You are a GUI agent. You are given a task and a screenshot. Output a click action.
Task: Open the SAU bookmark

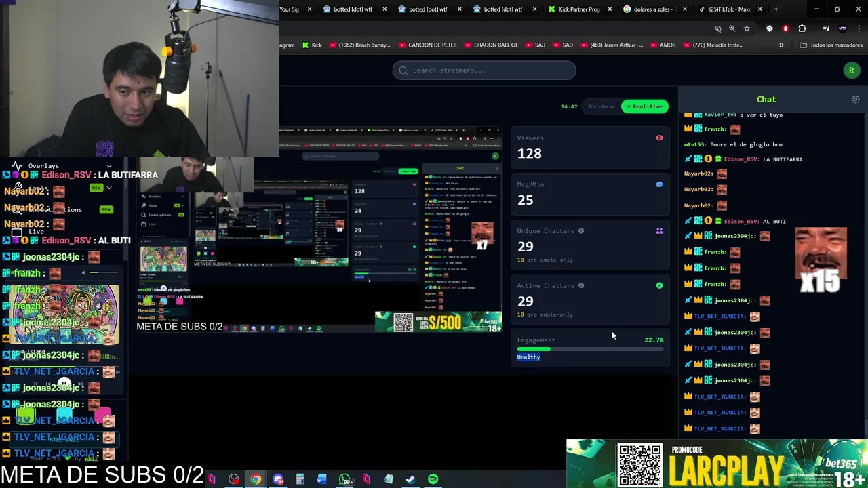pos(534,45)
